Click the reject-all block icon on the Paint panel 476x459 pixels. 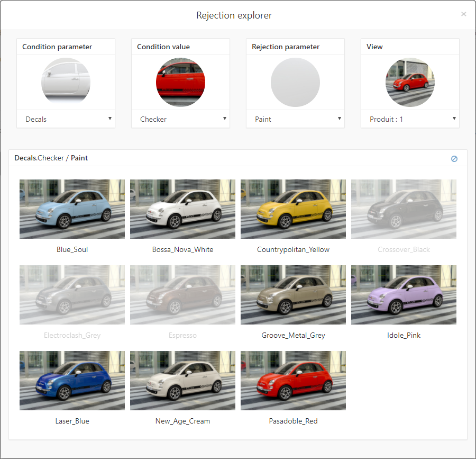pyautogui.click(x=454, y=158)
